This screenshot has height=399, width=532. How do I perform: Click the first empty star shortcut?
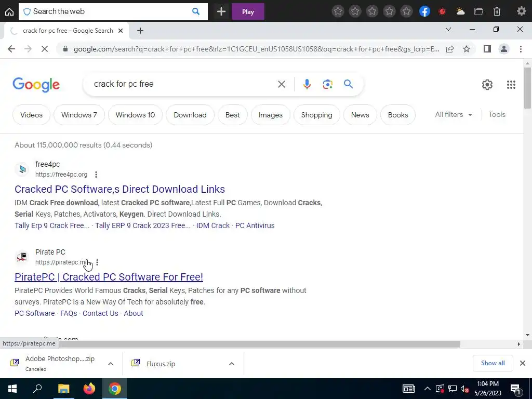point(338,11)
